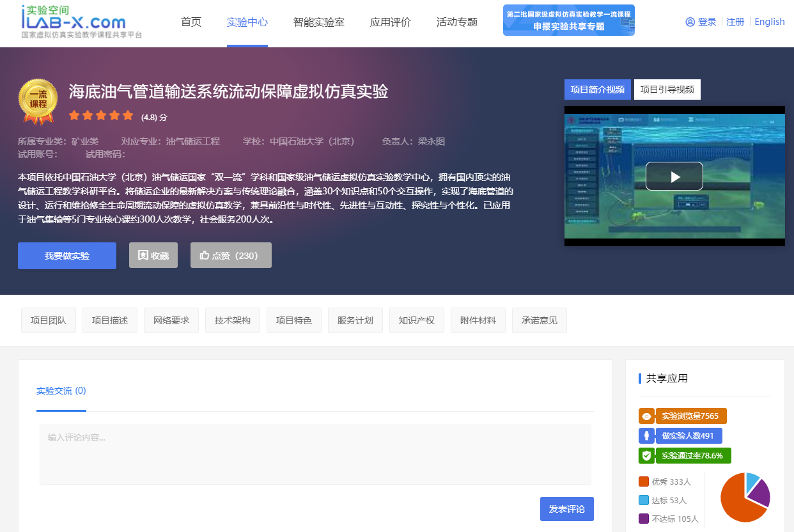The image size is (794, 532).
Task: Start the experiment with 我要做实验
Action: click(x=67, y=256)
